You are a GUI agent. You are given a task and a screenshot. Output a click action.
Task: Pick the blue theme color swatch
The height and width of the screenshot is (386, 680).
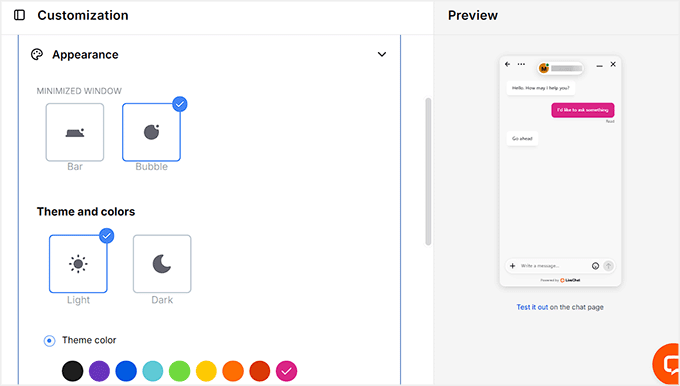click(126, 371)
